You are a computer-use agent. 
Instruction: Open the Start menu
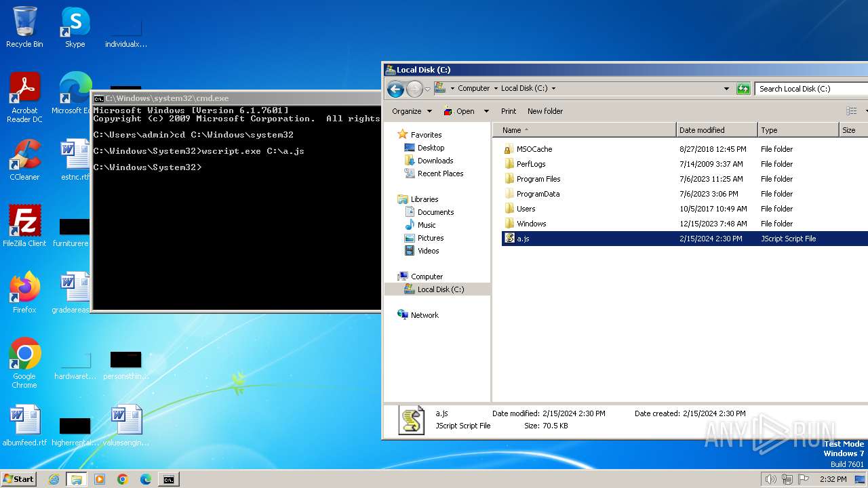[x=19, y=479]
